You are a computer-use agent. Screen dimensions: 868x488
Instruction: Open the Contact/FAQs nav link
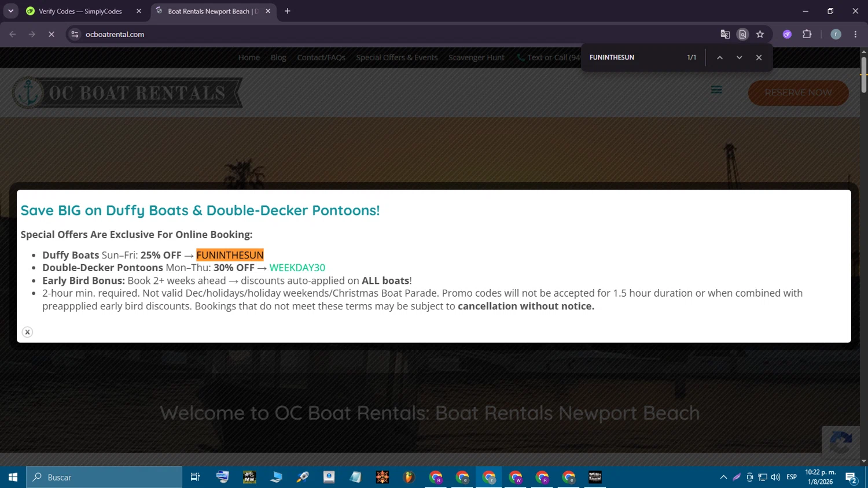coord(321,57)
